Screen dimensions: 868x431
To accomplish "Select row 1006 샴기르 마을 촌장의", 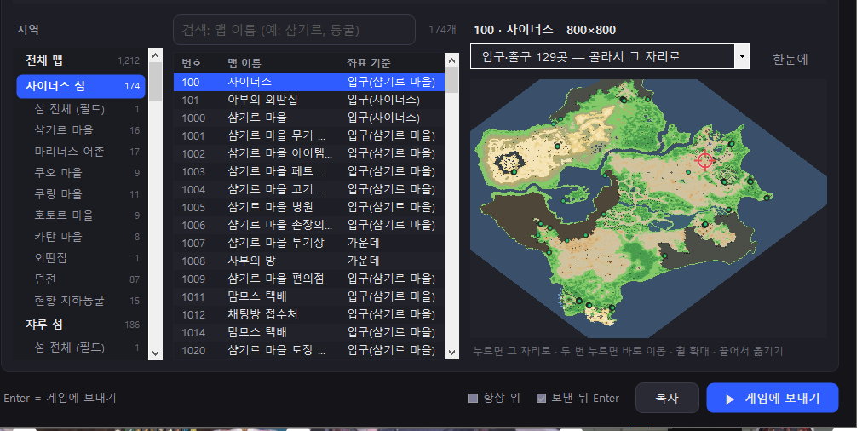I will (309, 225).
